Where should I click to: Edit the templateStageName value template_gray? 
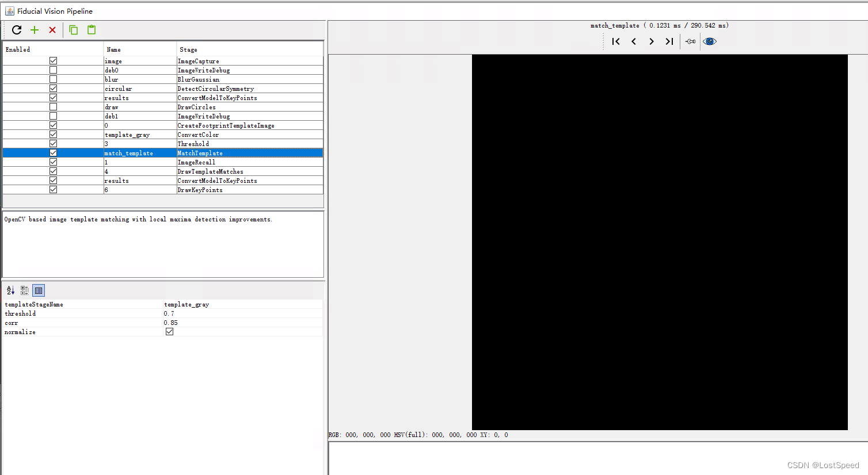point(242,304)
